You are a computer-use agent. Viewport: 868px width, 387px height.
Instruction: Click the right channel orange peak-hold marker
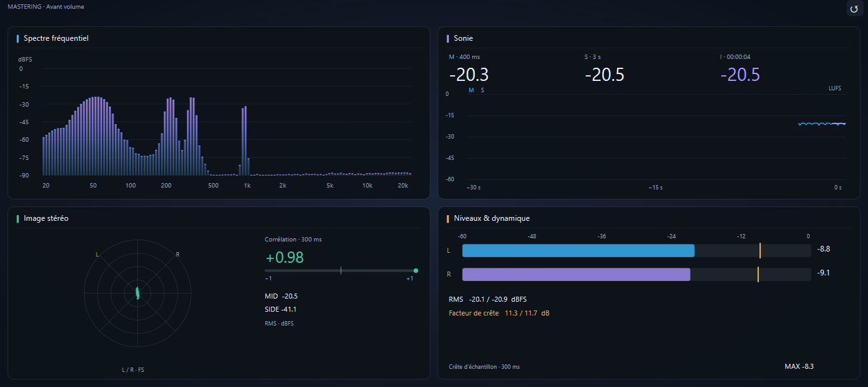(x=758, y=275)
